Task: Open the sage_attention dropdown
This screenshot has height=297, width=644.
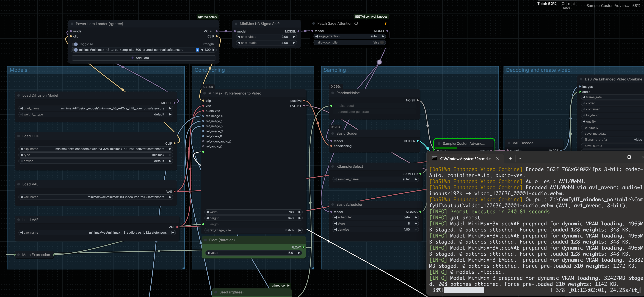Action: point(350,36)
